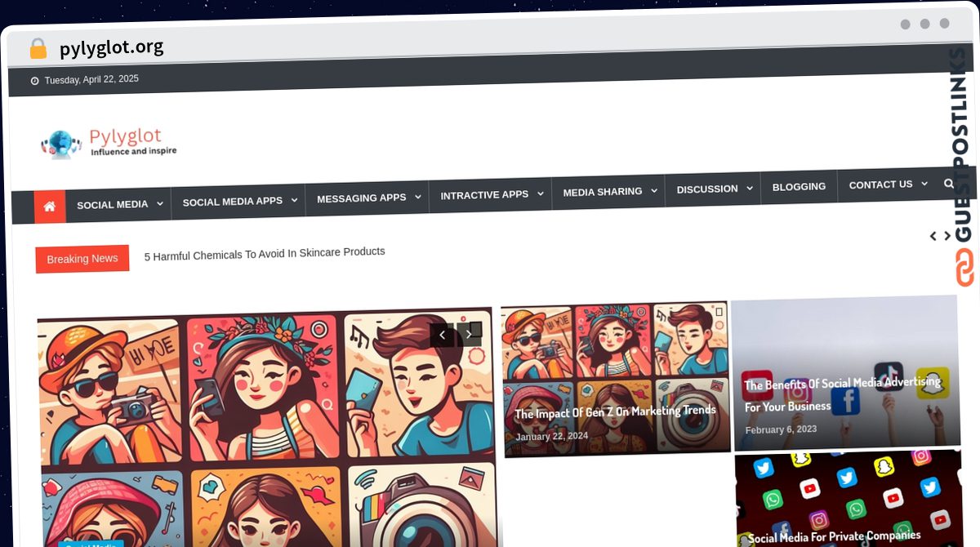Go to the Blogging page

[x=798, y=186]
